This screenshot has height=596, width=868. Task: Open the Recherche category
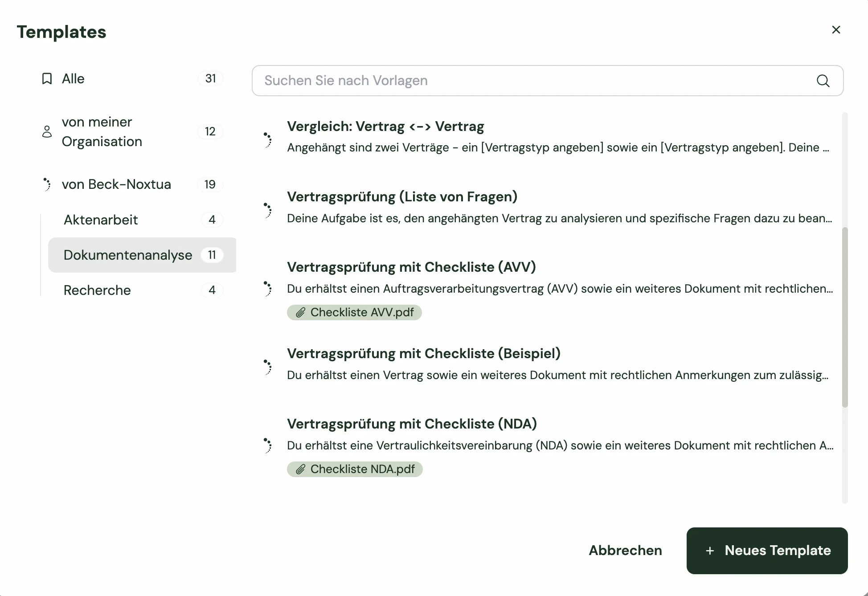point(97,290)
